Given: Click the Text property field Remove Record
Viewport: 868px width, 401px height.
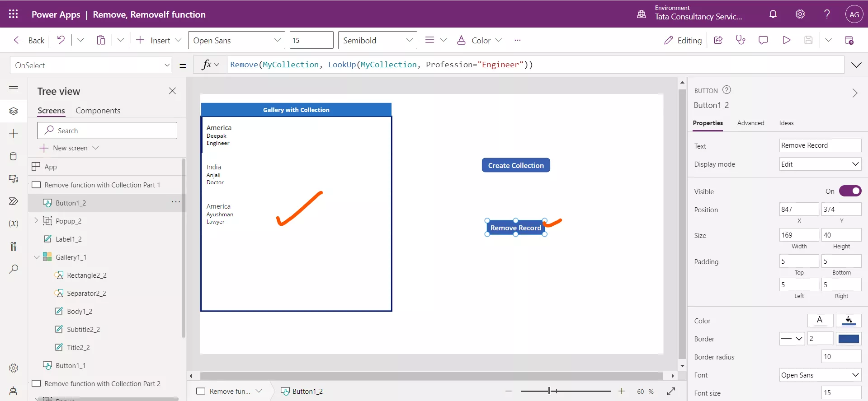Looking at the screenshot, I should pyautogui.click(x=820, y=145).
